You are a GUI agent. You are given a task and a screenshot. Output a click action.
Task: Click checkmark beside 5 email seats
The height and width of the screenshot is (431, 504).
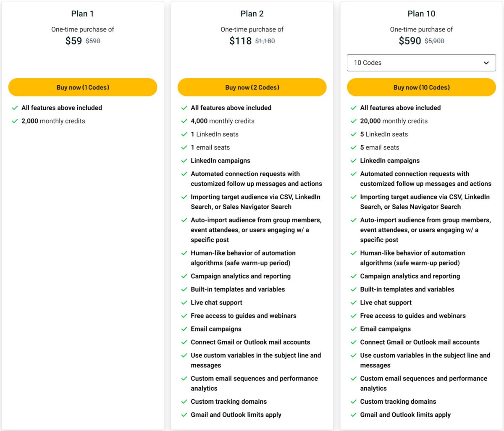click(353, 147)
